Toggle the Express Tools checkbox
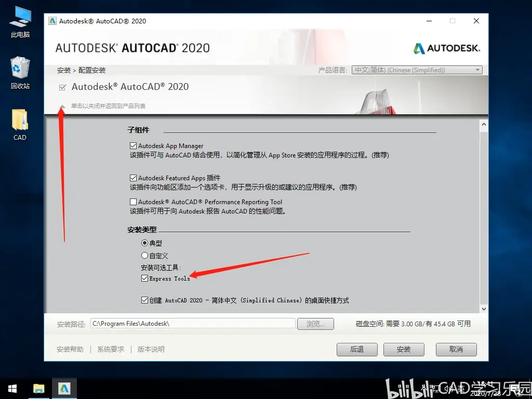532x399 pixels. (145, 278)
